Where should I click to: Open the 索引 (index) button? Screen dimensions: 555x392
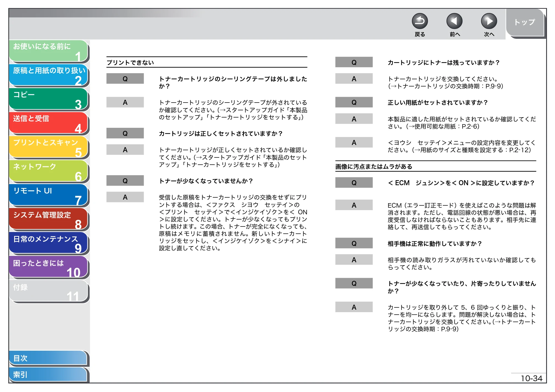pos(48,375)
